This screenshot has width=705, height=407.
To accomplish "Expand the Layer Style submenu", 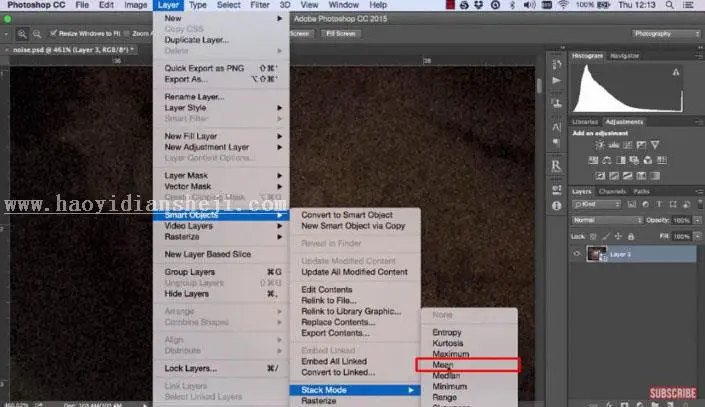I will tap(221, 108).
